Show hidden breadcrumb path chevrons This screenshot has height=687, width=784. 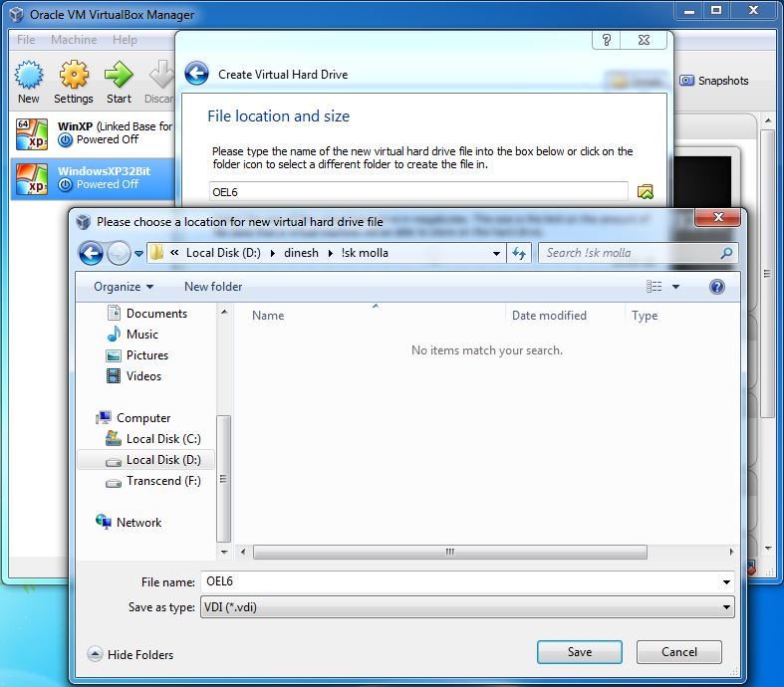click(174, 253)
